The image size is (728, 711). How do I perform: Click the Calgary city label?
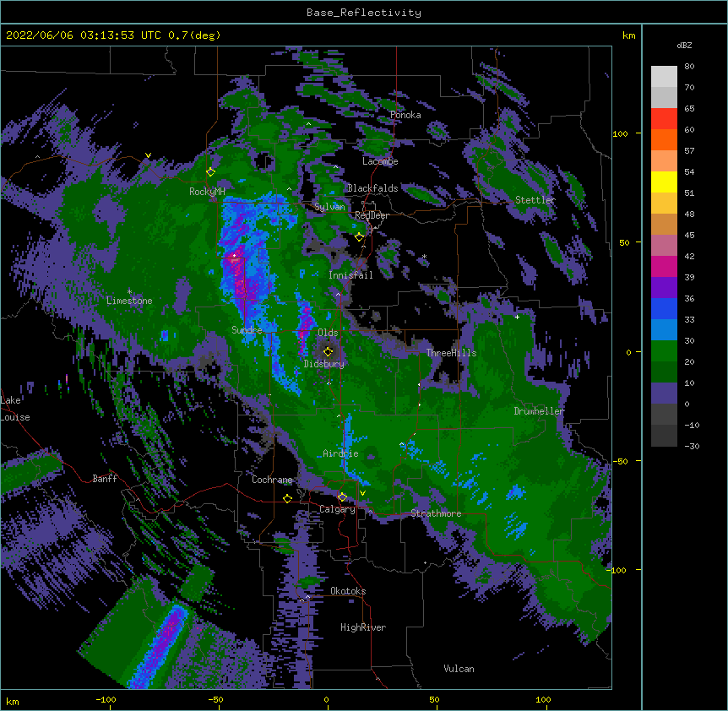337,509
